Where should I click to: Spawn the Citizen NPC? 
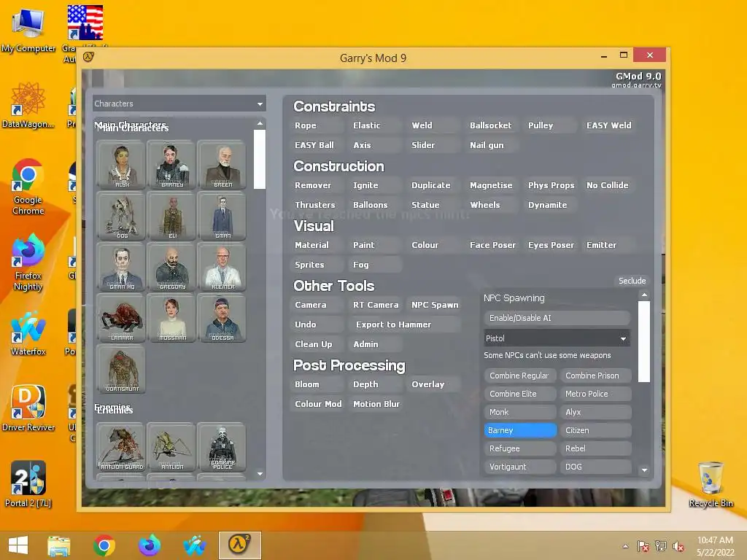[595, 430]
